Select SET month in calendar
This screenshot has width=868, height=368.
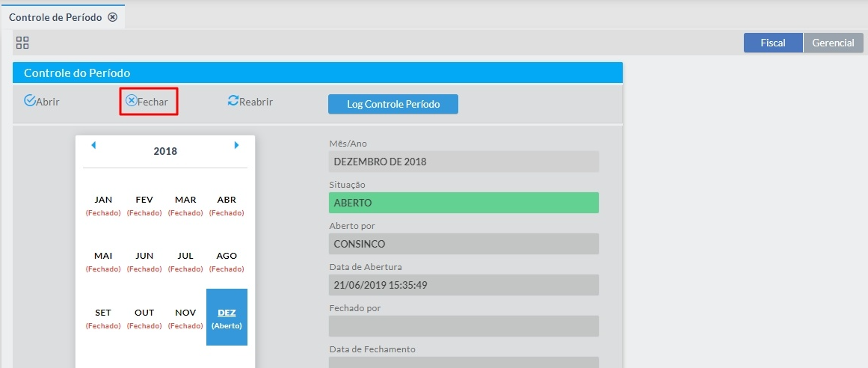pyautogui.click(x=103, y=318)
